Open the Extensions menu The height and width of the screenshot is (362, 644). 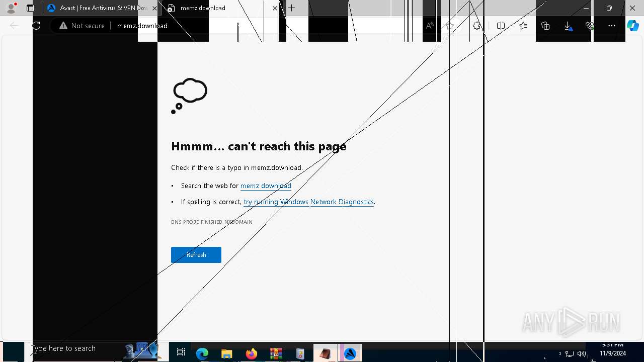click(x=477, y=26)
